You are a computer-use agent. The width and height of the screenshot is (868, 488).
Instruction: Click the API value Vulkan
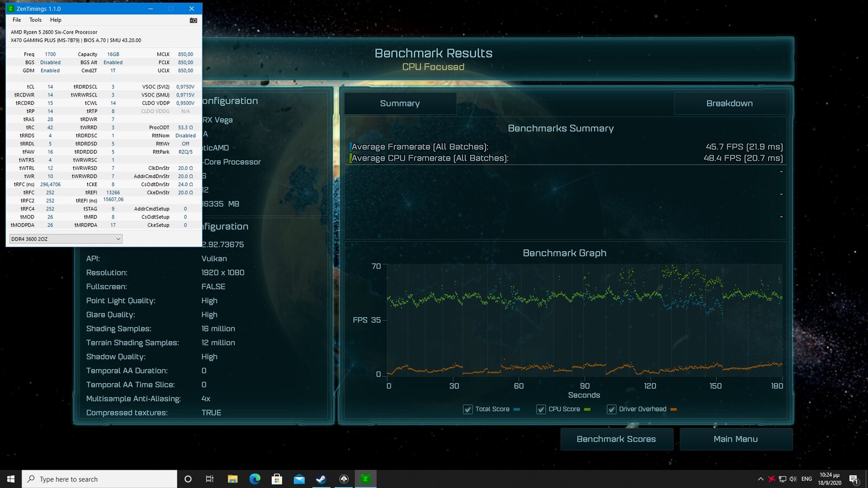pyautogui.click(x=214, y=259)
